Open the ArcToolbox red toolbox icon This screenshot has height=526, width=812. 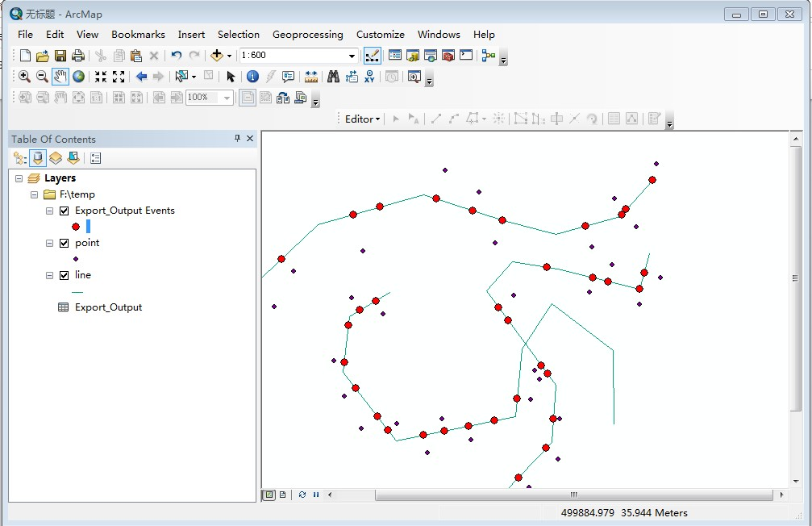tap(448, 56)
